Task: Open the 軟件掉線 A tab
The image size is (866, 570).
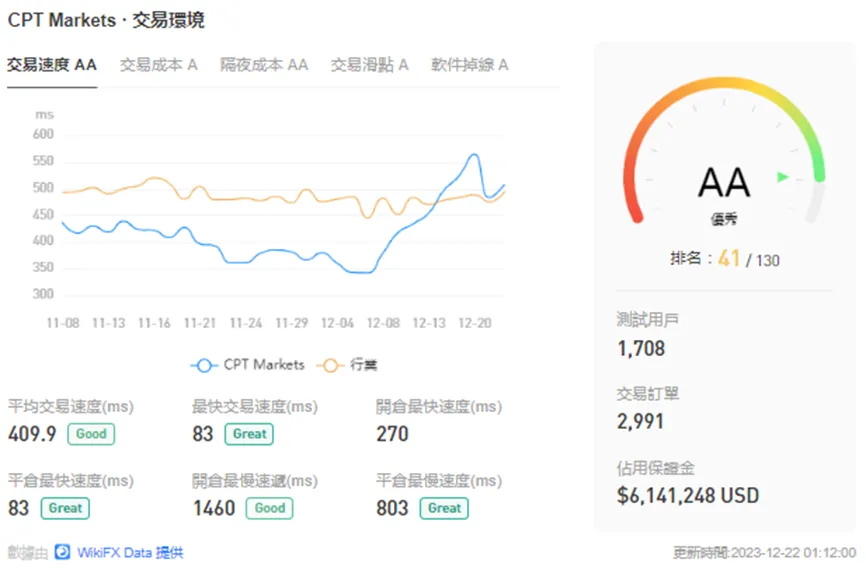Action: tap(469, 65)
